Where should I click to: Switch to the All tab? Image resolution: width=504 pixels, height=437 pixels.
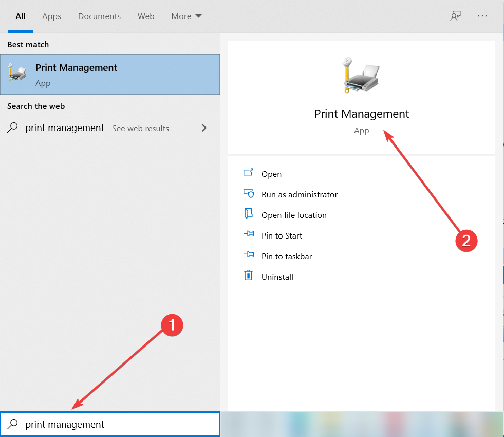[20, 16]
